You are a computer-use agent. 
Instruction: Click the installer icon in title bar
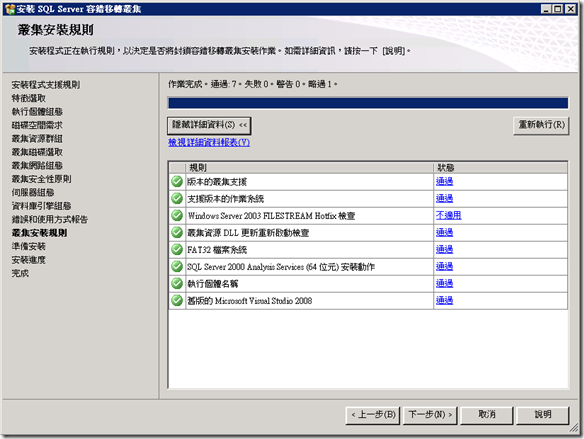(x=10, y=9)
